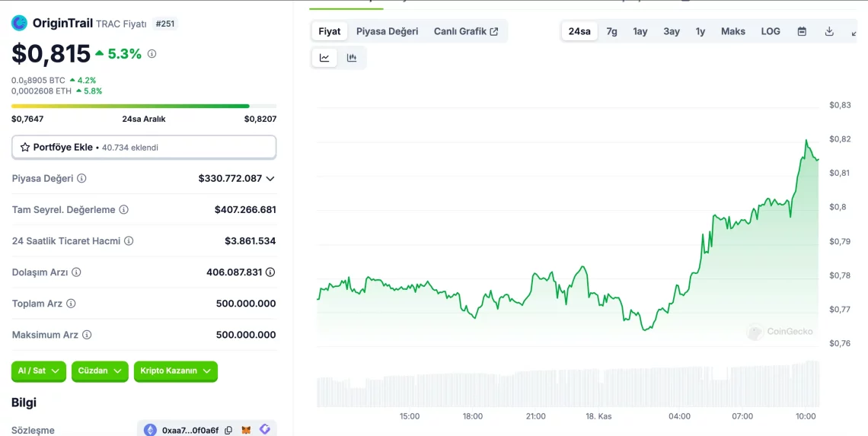Switch to candlestick chart view icon

(352, 58)
